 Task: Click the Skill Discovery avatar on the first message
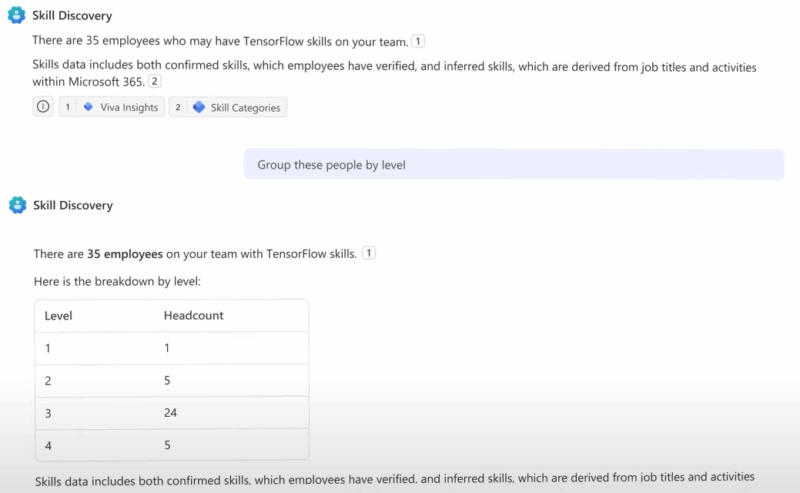coord(17,16)
